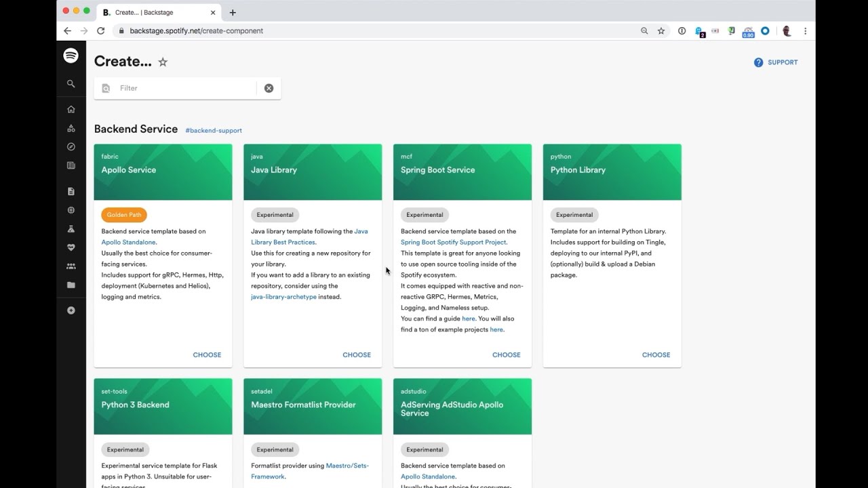Open the folder icon in sidebar
The width and height of the screenshot is (868, 488).
pyautogui.click(x=71, y=285)
